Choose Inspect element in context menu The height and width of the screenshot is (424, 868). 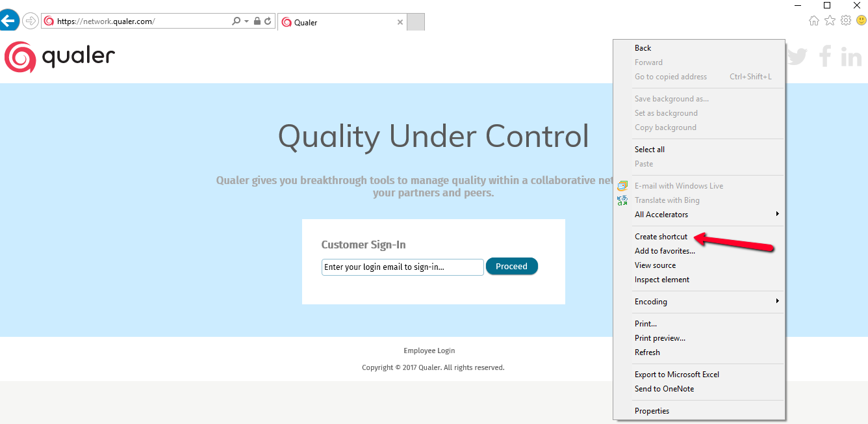point(700,280)
